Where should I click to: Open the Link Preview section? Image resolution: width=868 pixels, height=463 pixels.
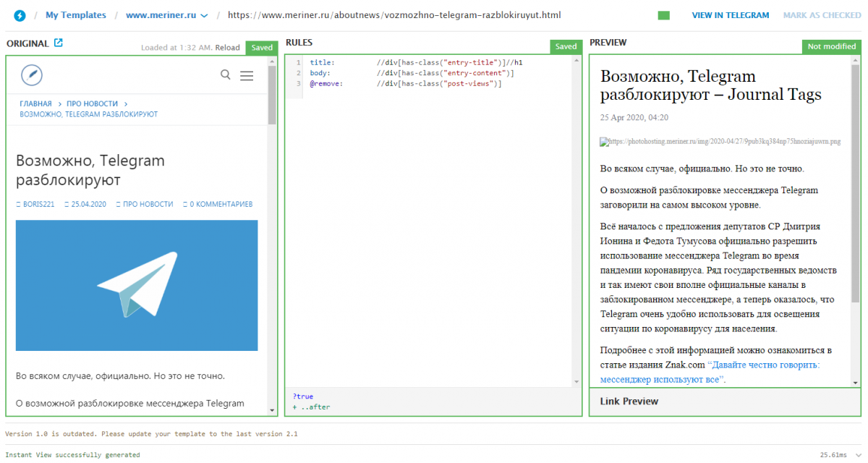click(x=726, y=402)
